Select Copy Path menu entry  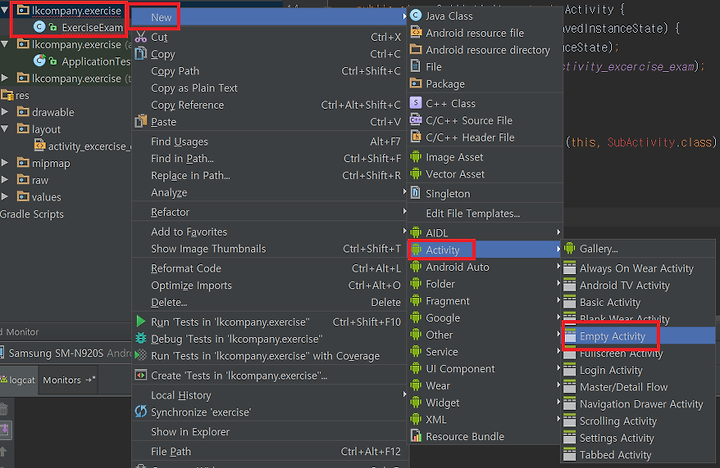click(270, 71)
